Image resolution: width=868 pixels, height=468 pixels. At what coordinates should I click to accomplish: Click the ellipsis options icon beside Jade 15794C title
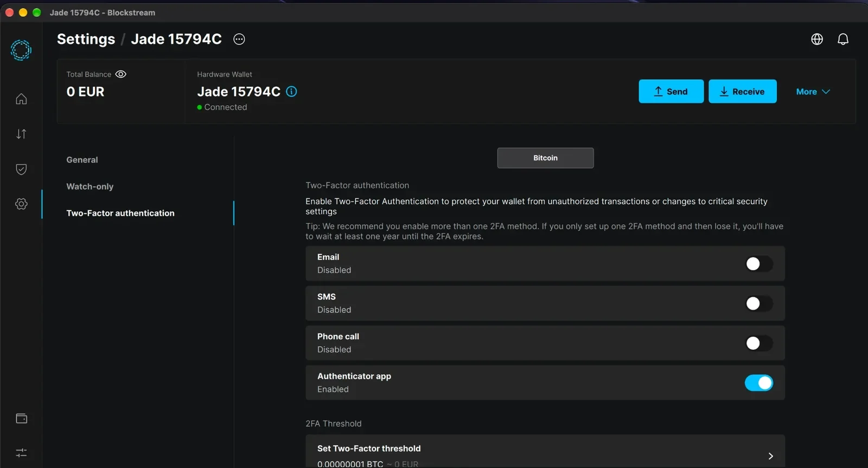(239, 39)
